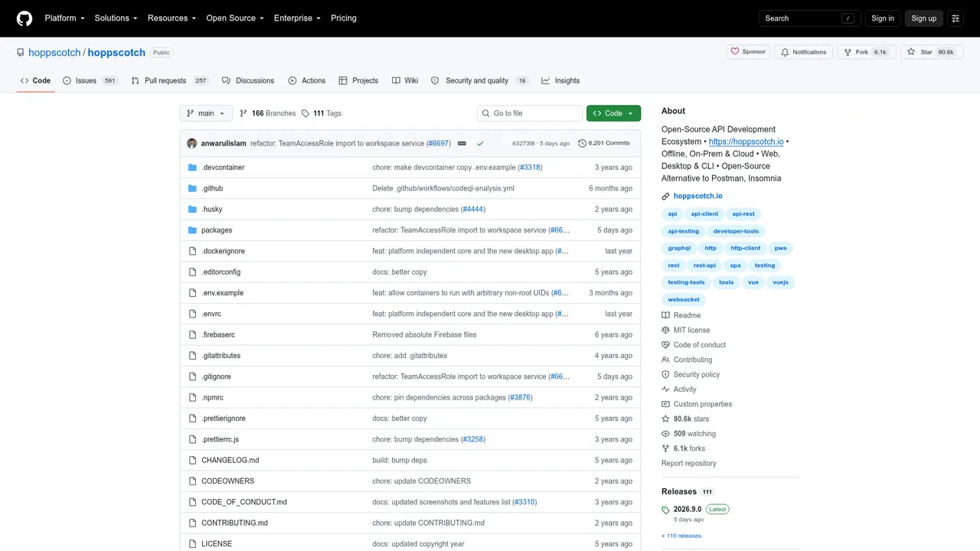Click the 6,201 Commits history icon
Image resolution: width=980 pixels, height=551 pixels.
coord(582,143)
